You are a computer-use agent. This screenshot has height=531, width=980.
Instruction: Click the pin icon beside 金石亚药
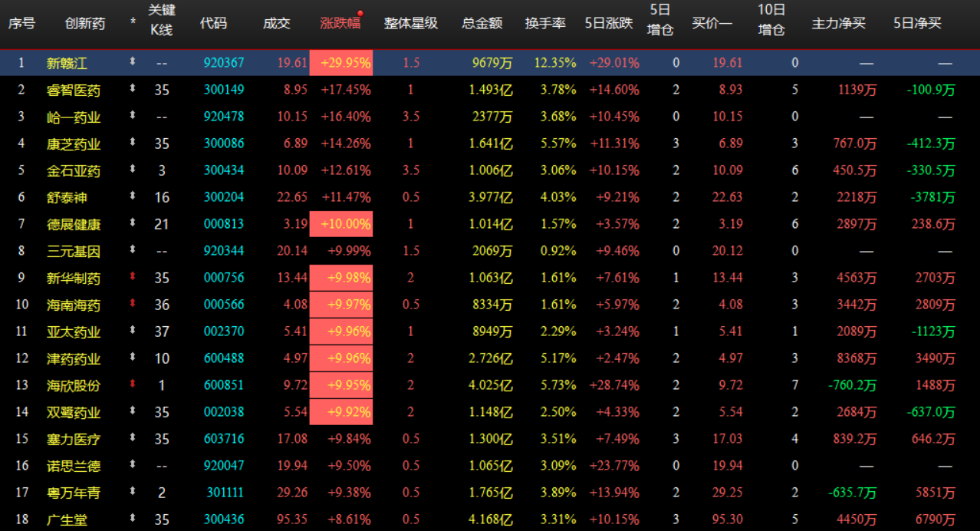133,170
